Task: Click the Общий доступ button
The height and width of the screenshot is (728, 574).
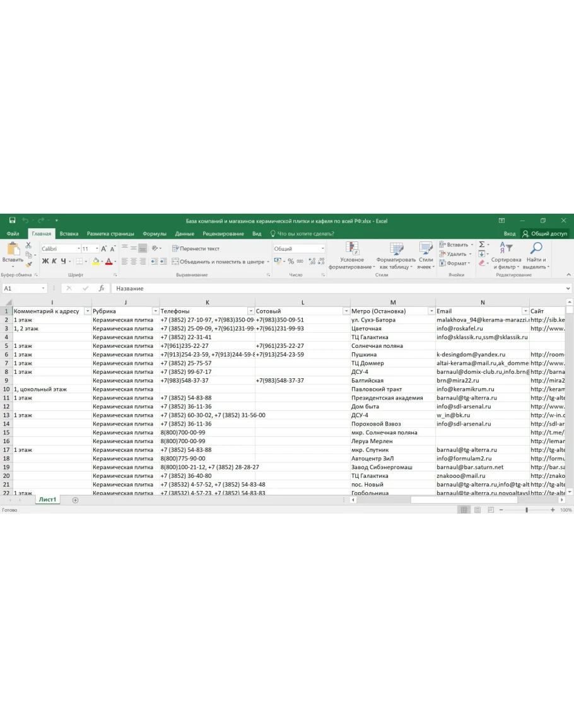Action: 545,234
